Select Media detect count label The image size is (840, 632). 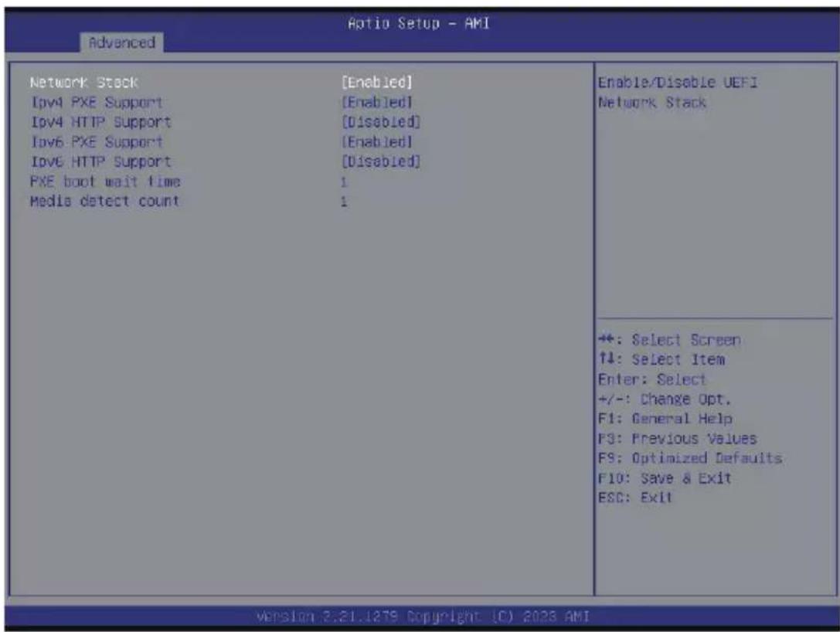tap(104, 202)
